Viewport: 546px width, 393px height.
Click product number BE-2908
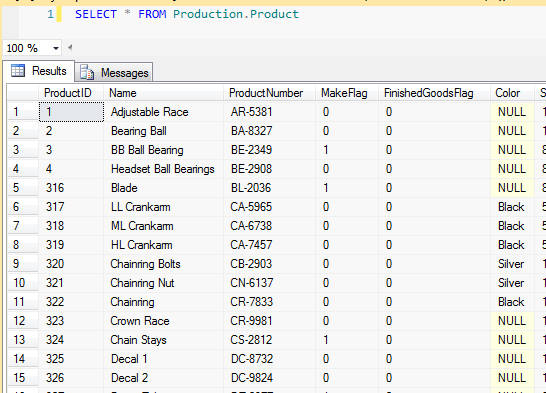tap(269, 169)
